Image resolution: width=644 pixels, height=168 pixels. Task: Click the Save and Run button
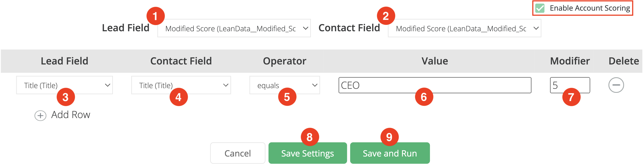389,153
